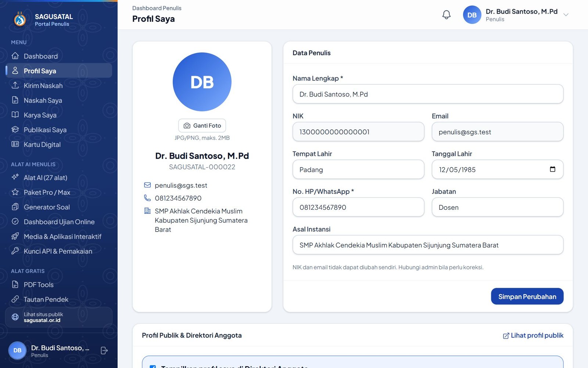Click the user name in the sidebar footer

tap(60, 348)
